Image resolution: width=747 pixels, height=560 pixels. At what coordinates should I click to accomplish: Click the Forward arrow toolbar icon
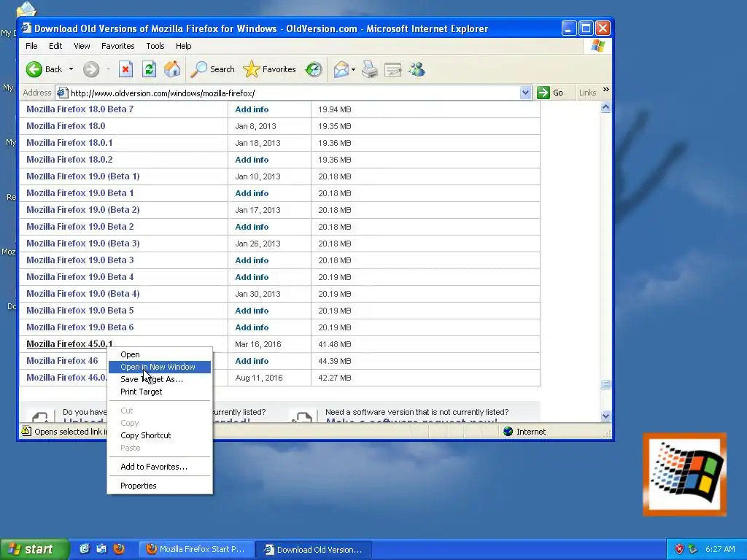pyautogui.click(x=91, y=69)
